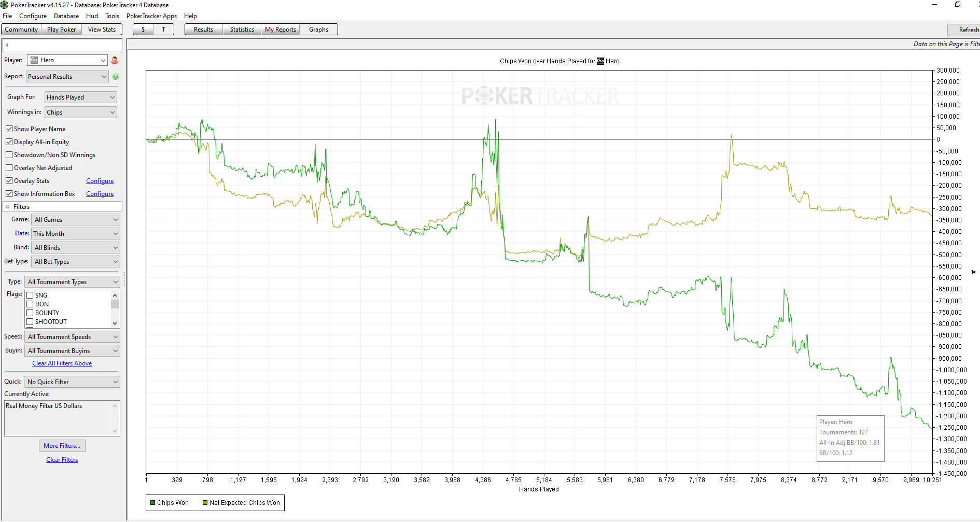Image resolution: width=980 pixels, height=522 pixels.
Task: Open the Player dropdown showing Hero
Action: pos(67,60)
